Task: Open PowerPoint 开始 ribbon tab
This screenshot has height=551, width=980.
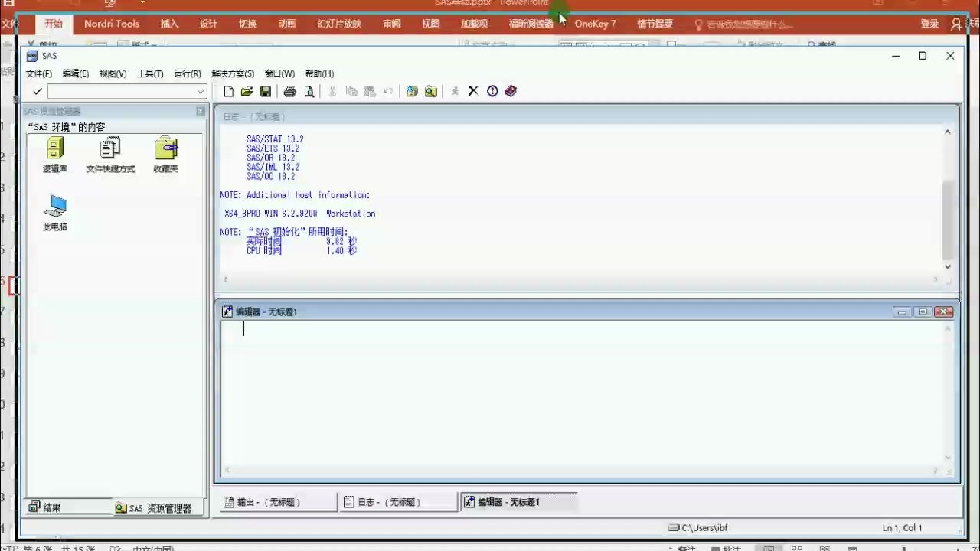Action: click(x=54, y=24)
